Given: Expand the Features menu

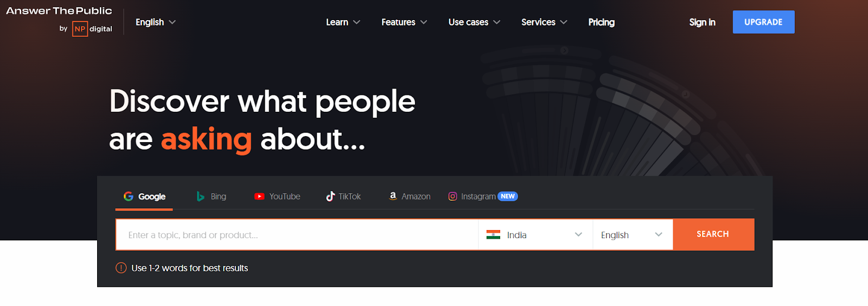Looking at the screenshot, I should (404, 22).
